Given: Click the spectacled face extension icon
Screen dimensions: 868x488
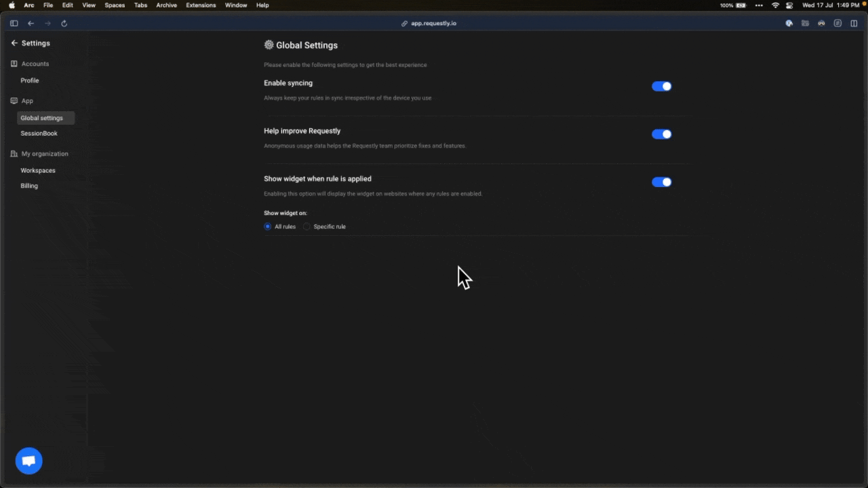Looking at the screenshot, I should click(822, 23).
